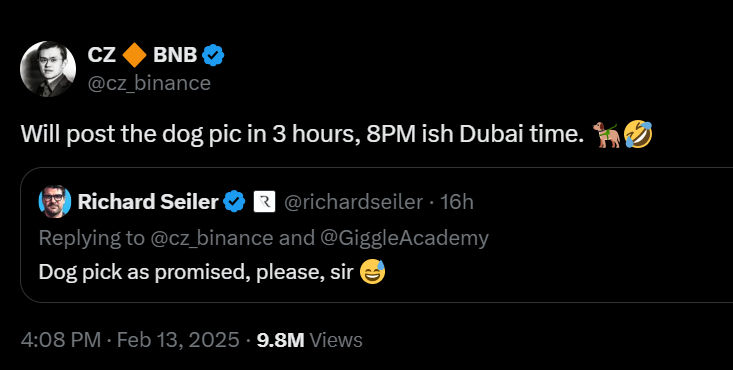Click Richard Seiler's blue verified badge

(x=234, y=202)
